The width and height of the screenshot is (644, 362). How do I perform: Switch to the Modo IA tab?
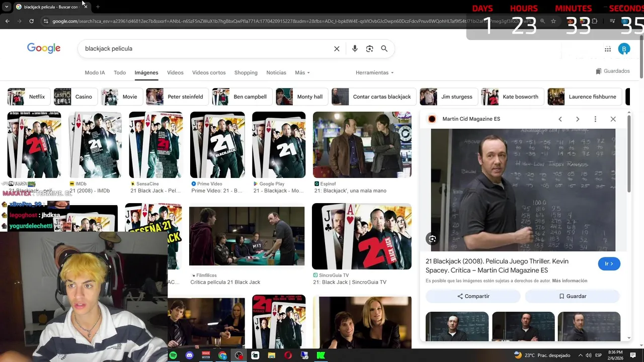click(95, 72)
